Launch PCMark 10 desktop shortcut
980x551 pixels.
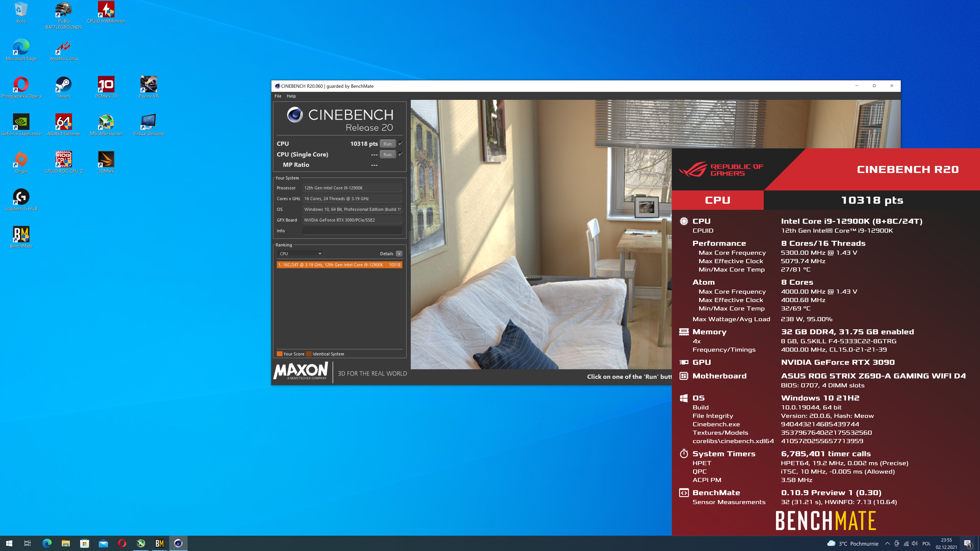point(106,87)
